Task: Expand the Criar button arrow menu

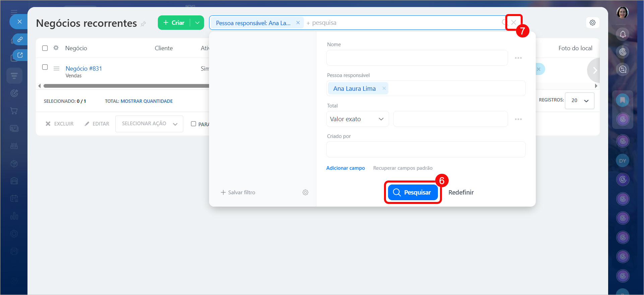Action: [197, 23]
